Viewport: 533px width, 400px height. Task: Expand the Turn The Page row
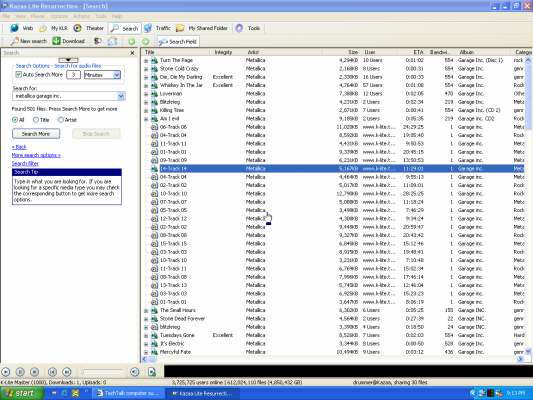pyautogui.click(x=146, y=60)
